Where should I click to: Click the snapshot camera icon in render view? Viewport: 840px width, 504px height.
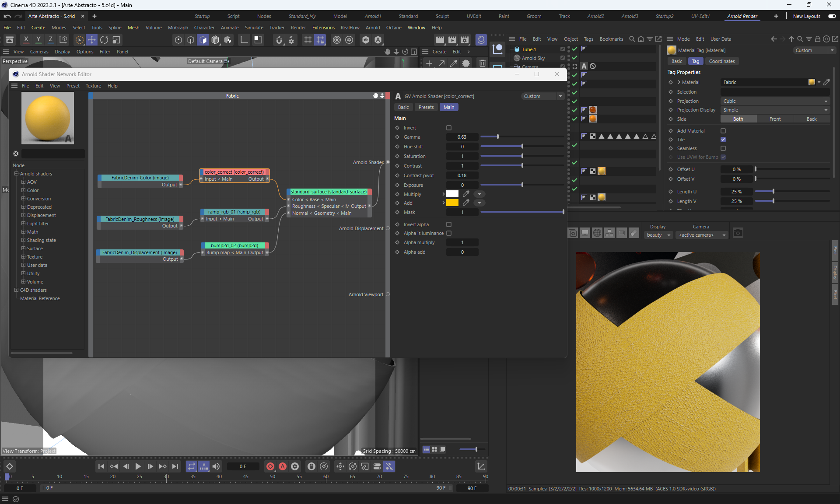[x=738, y=233]
